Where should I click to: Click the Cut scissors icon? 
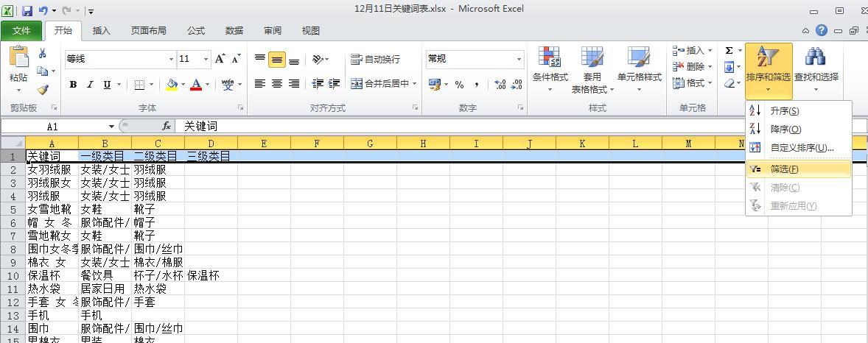click(x=43, y=53)
